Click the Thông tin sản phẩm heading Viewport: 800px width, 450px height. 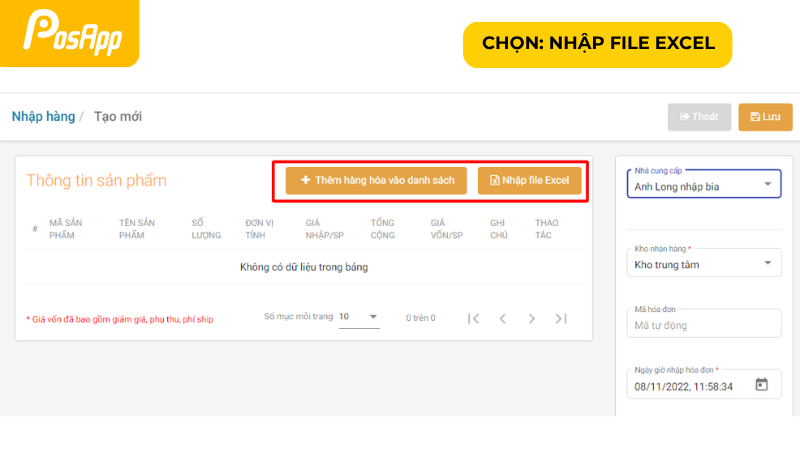point(96,181)
